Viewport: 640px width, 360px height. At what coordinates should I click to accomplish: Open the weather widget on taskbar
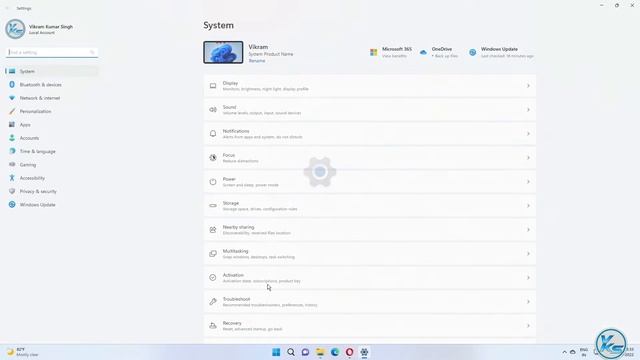click(x=22, y=352)
